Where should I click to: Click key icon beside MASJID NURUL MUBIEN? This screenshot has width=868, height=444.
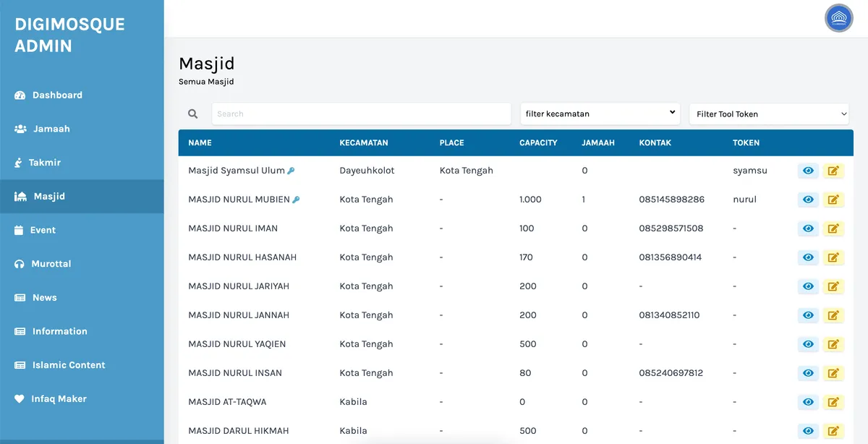click(296, 200)
